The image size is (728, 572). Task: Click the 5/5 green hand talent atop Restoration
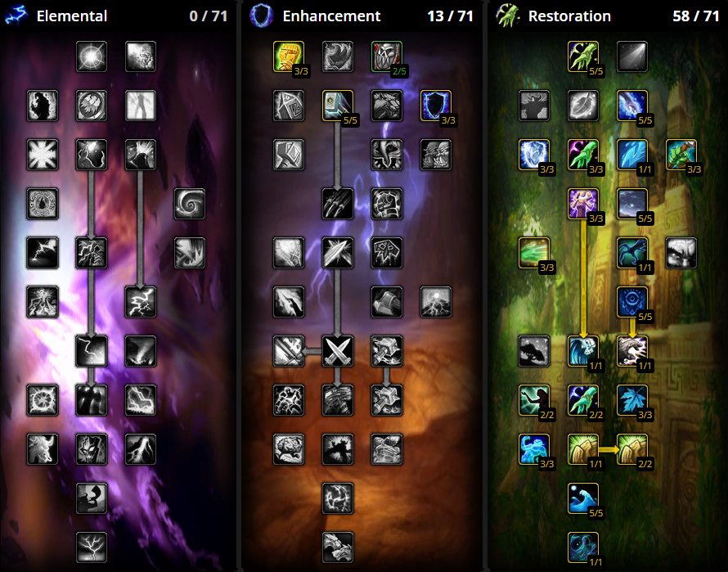click(x=583, y=56)
